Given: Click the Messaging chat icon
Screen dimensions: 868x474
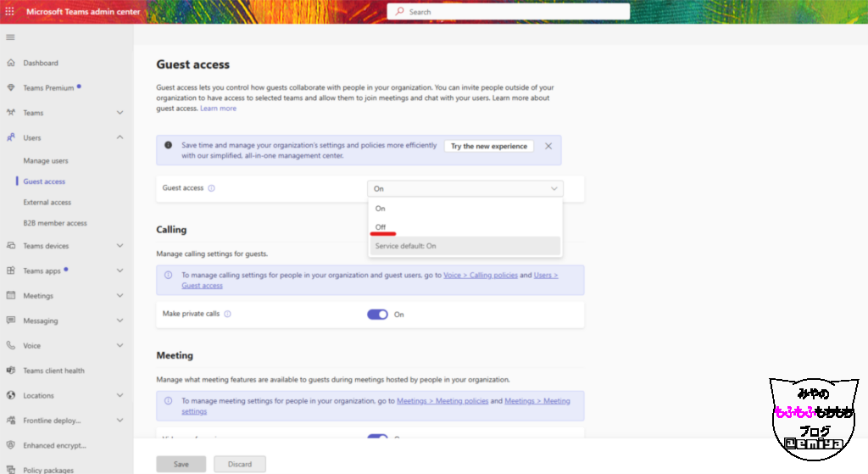Looking at the screenshot, I should tap(10, 320).
